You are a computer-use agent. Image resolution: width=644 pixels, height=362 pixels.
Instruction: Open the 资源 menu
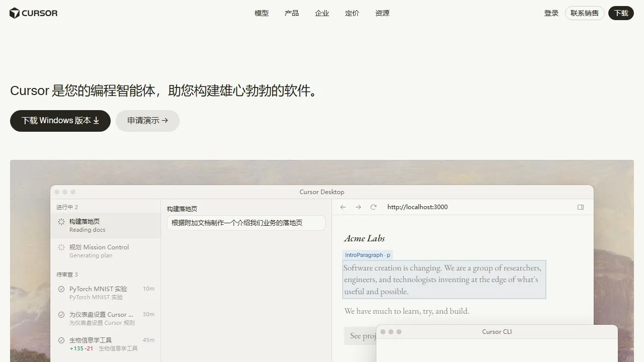click(x=382, y=13)
